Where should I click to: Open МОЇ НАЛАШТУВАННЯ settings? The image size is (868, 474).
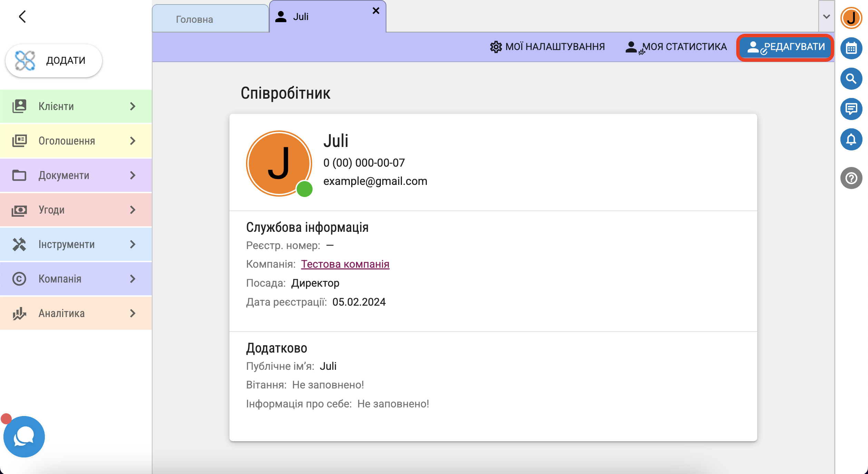coord(548,47)
